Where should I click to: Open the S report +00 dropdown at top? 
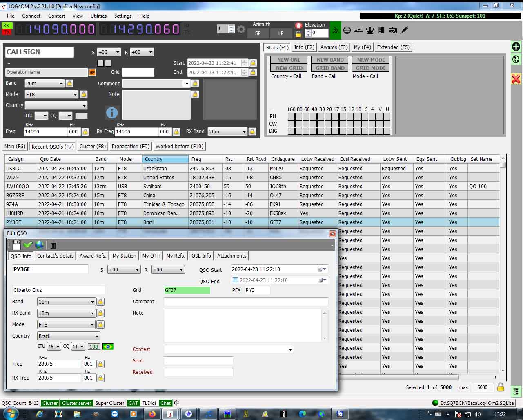click(118, 52)
